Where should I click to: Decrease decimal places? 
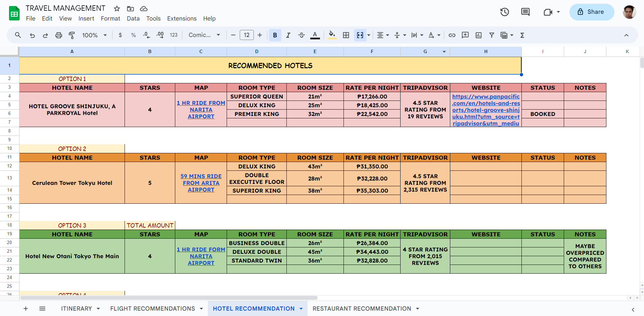(147, 35)
